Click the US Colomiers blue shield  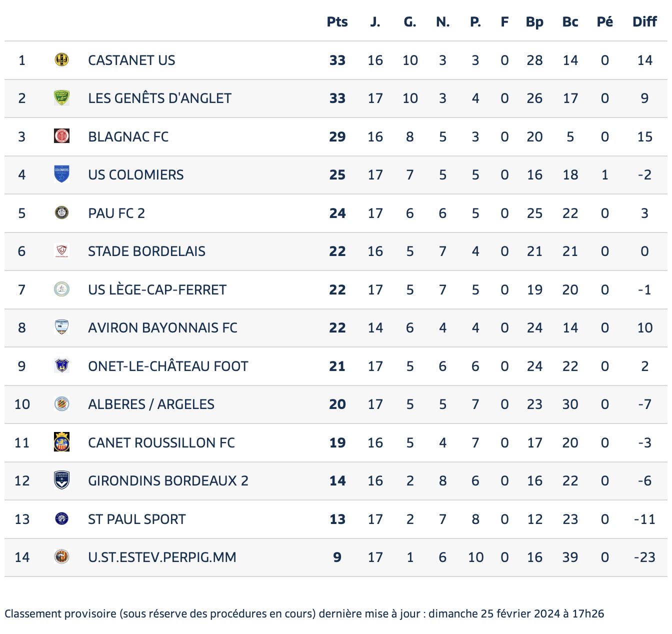pyautogui.click(x=61, y=174)
